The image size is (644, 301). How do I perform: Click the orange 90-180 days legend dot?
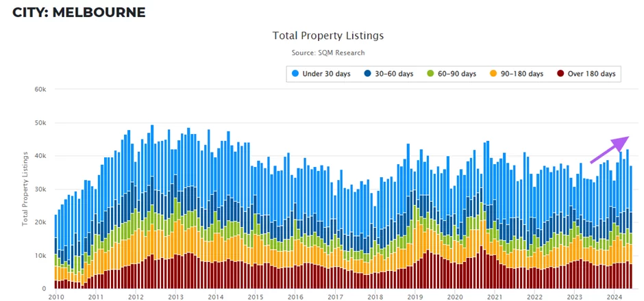[x=493, y=74]
